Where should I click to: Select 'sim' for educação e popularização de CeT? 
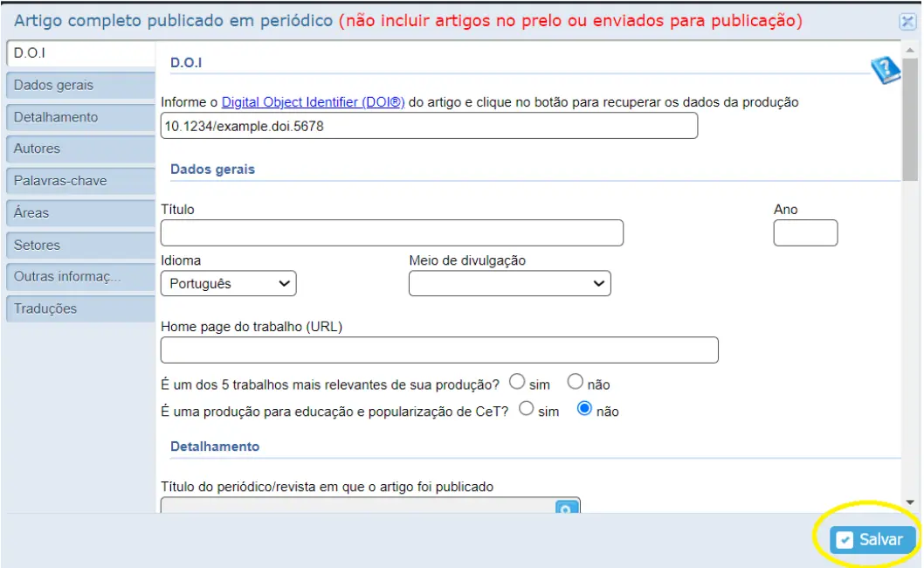click(527, 409)
